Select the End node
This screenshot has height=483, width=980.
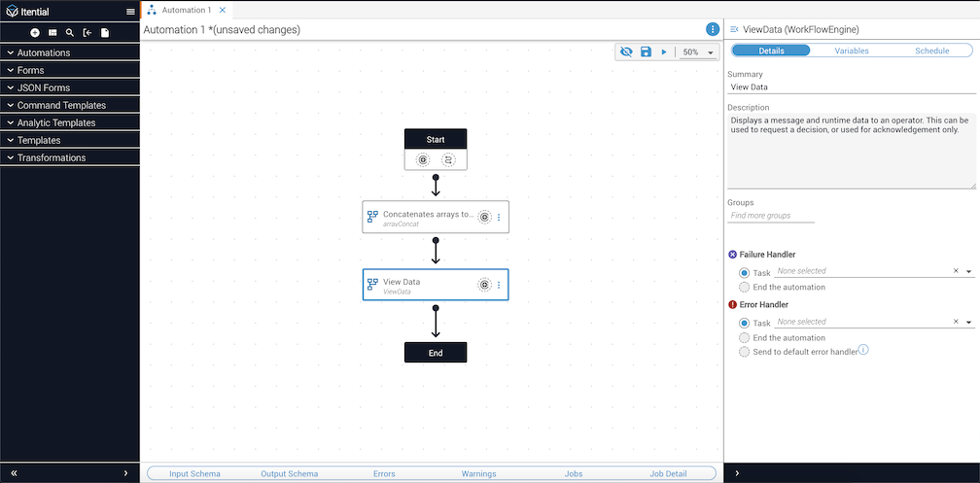coord(436,353)
